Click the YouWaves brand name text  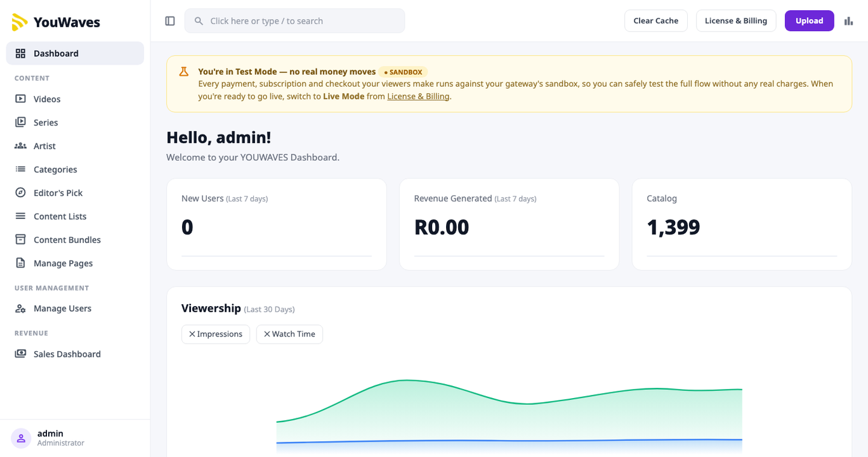click(x=67, y=22)
